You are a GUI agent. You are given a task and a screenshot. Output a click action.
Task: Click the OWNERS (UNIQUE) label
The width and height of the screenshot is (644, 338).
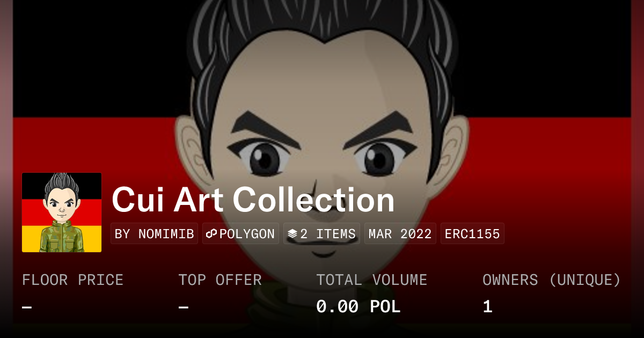point(552,280)
